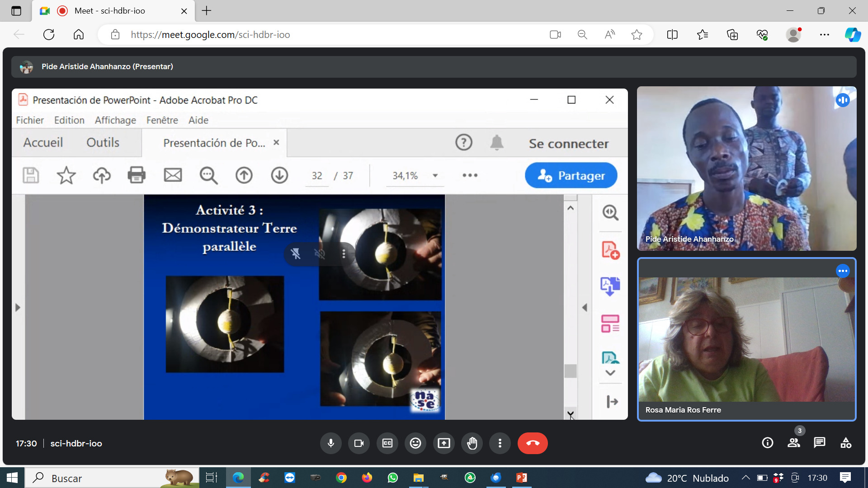Click the browser home button
Image resolution: width=868 pixels, height=488 pixels.
(79, 35)
